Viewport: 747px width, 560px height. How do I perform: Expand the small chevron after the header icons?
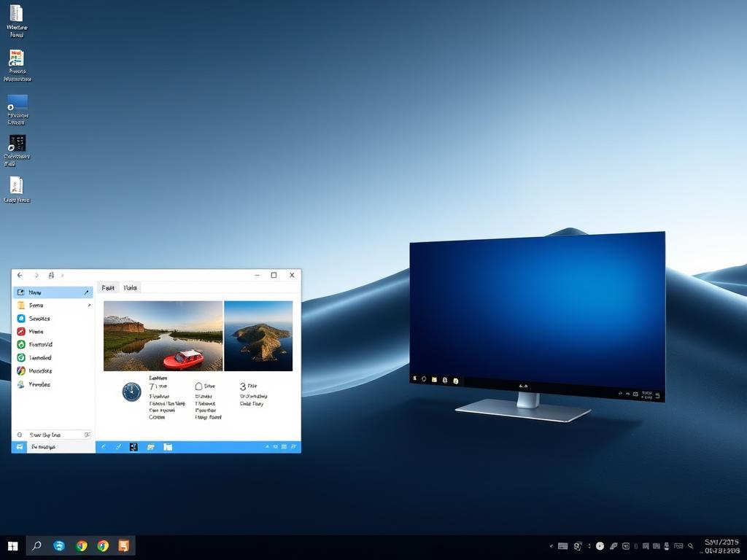click(x=63, y=275)
